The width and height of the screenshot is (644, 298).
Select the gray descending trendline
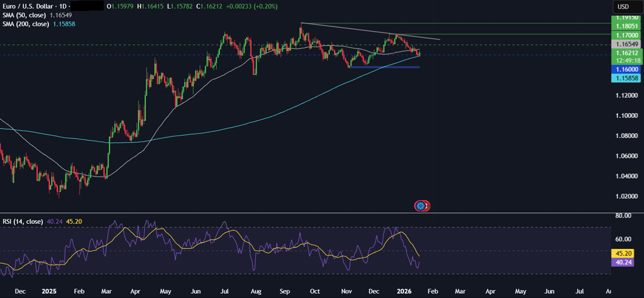(368, 31)
